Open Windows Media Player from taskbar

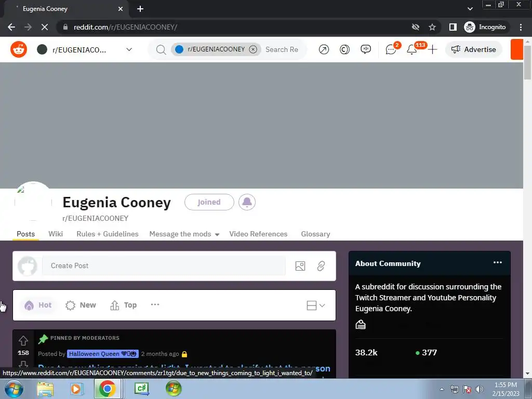pyautogui.click(x=76, y=389)
